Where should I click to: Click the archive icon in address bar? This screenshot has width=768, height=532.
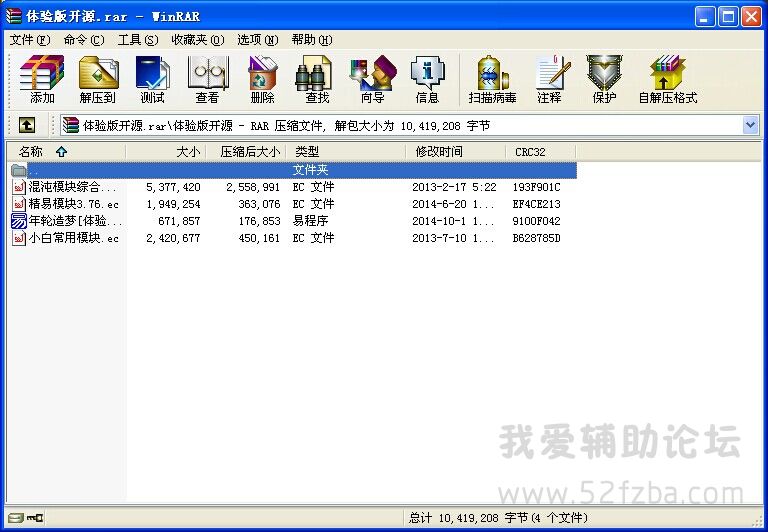pos(71,125)
